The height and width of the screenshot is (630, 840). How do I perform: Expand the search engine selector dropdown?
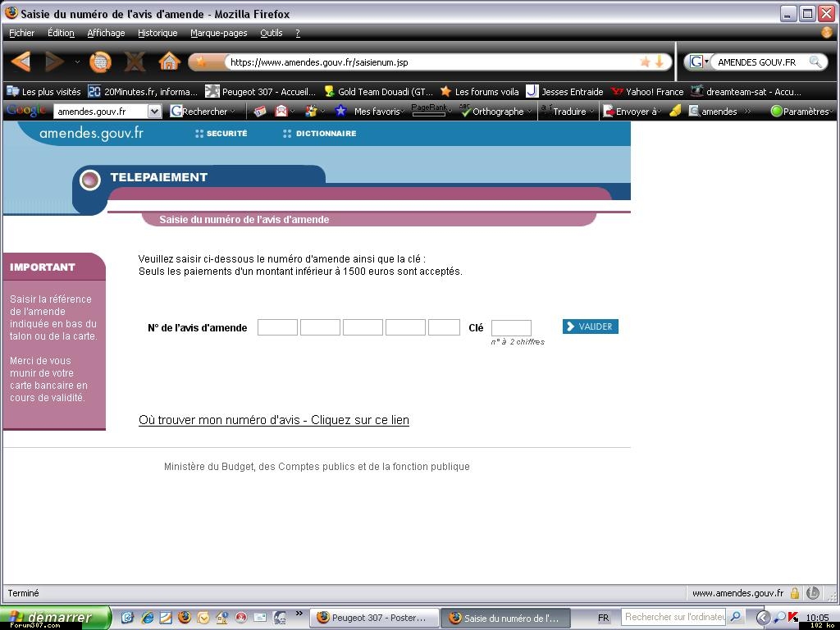pyautogui.click(x=698, y=62)
